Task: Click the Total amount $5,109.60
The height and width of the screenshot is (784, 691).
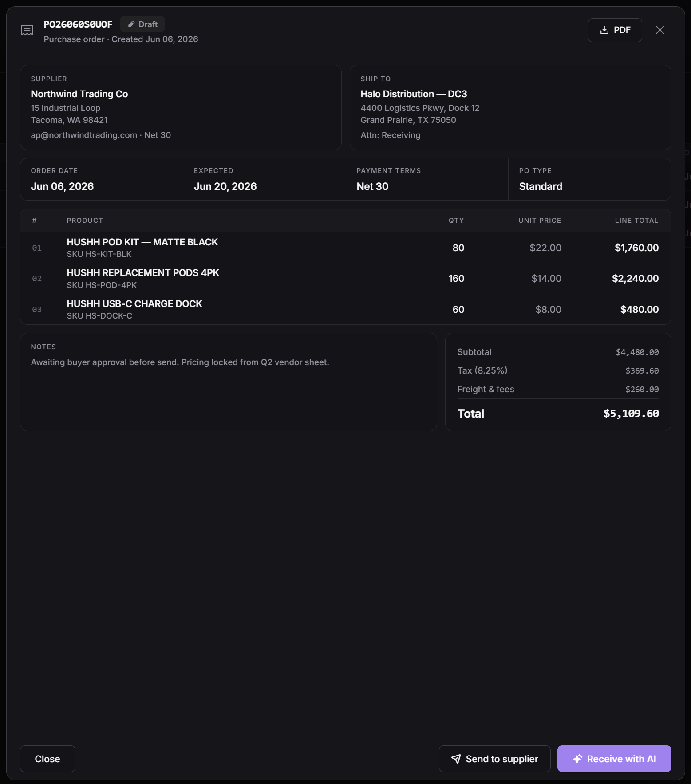Action: click(x=631, y=414)
